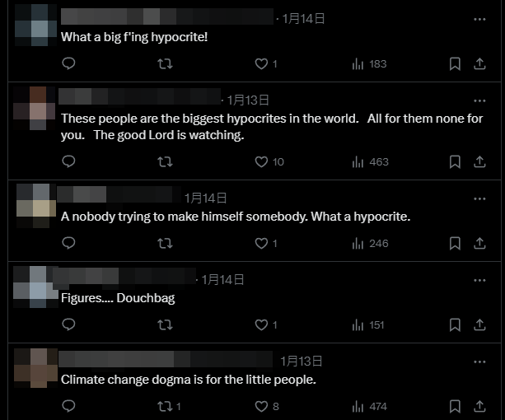505x420 pixels.
Task: Expand more menu on 'Climate change dogma' tweet
Action: pos(479,362)
